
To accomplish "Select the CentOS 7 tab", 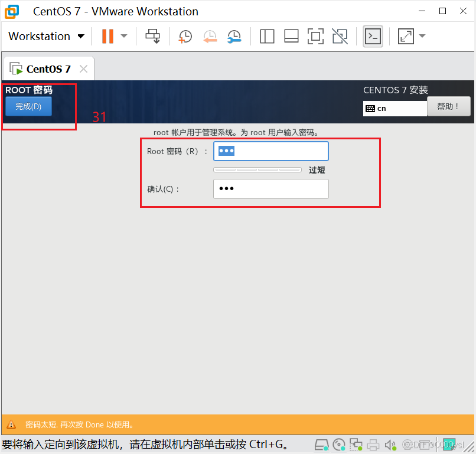I will [x=48, y=69].
